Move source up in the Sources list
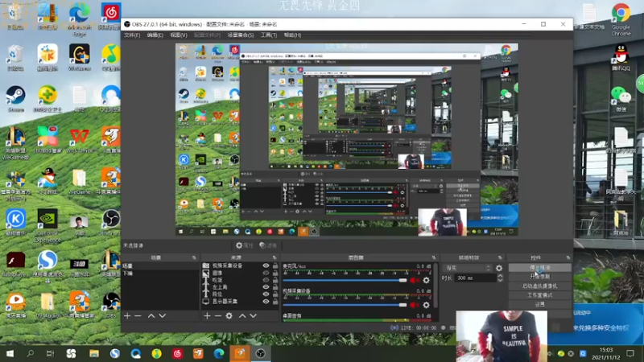The width and height of the screenshot is (644, 362). (x=242, y=315)
